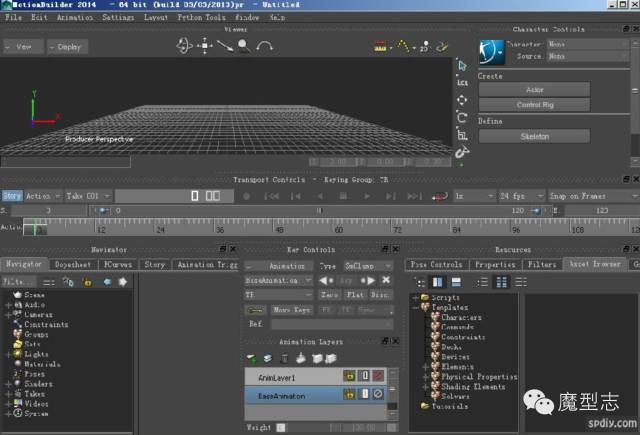The width and height of the screenshot is (640, 435).
Task: Click the Play button in Transport Controls
Action: (x=367, y=196)
